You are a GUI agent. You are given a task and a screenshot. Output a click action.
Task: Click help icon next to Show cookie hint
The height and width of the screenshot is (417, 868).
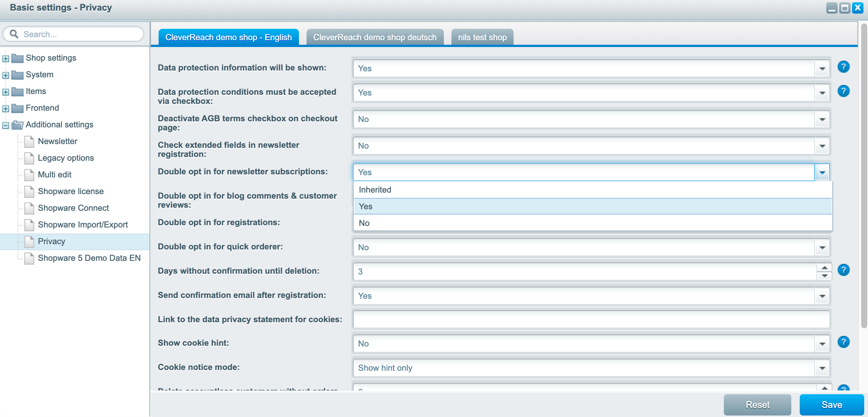tap(843, 342)
